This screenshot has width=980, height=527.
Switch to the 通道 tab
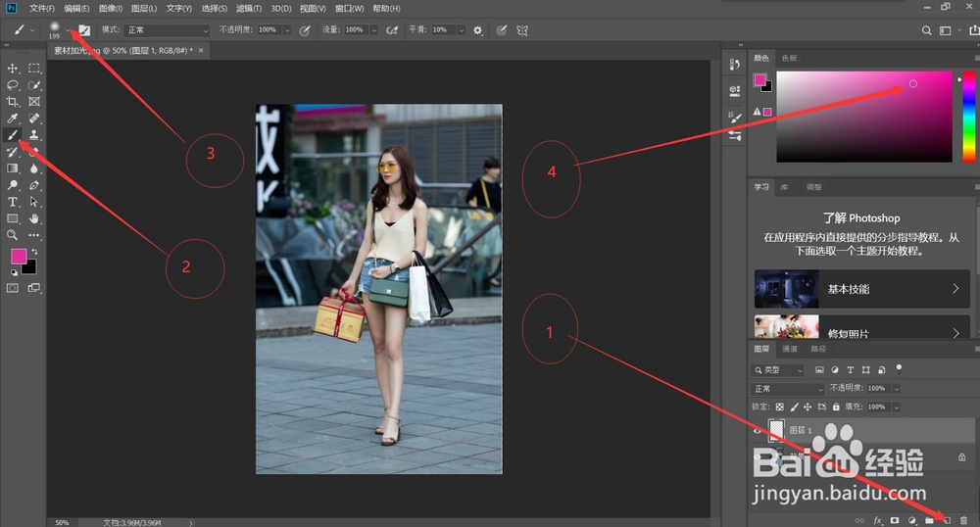[x=790, y=349]
